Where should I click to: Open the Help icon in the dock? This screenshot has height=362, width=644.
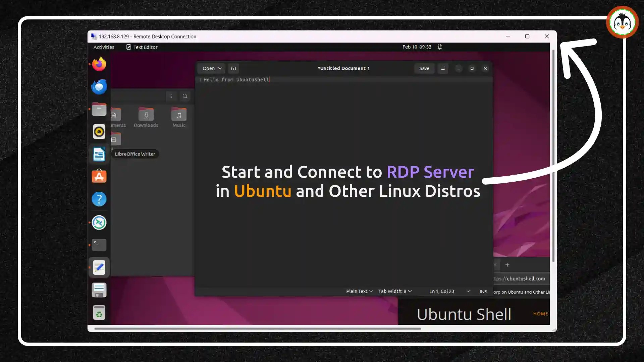point(99,199)
